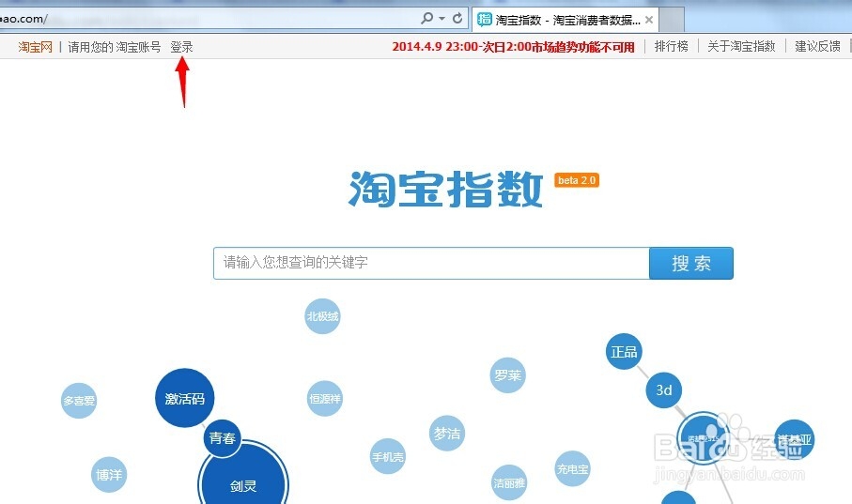This screenshot has width=852, height=504.
Task: Close the 淘宝指数 browser tab
Action: [x=649, y=20]
